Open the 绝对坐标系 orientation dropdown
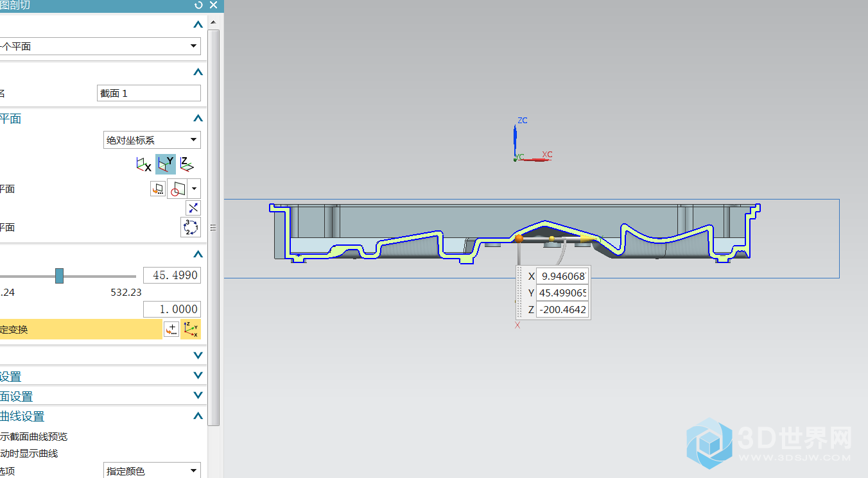The width and height of the screenshot is (868, 478). (x=152, y=140)
